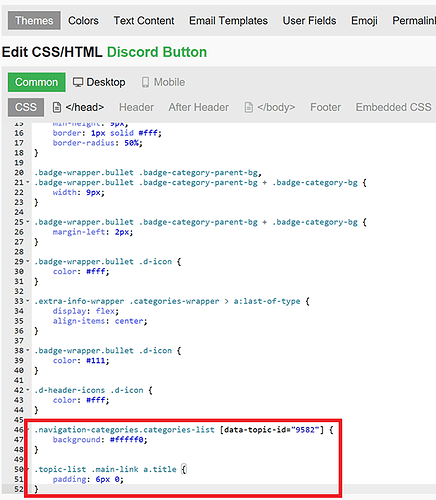The width and height of the screenshot is (436, 500).
Task: Click 'display: flex;' code line
Action: point(85,311)
